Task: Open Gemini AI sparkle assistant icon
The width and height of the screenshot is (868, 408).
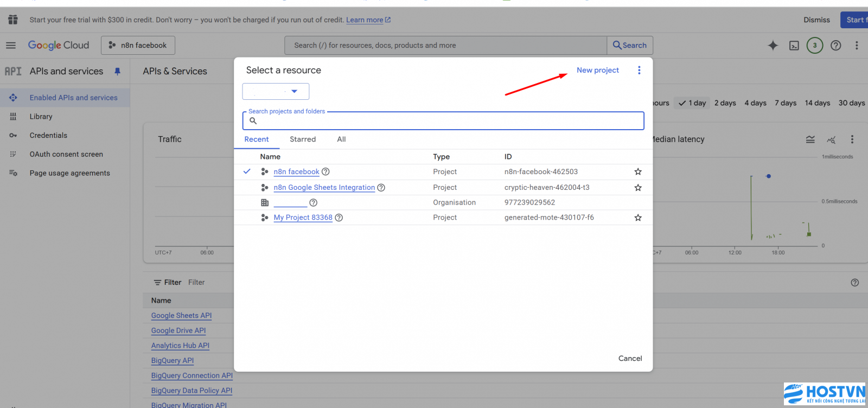Action: [773, 46]
